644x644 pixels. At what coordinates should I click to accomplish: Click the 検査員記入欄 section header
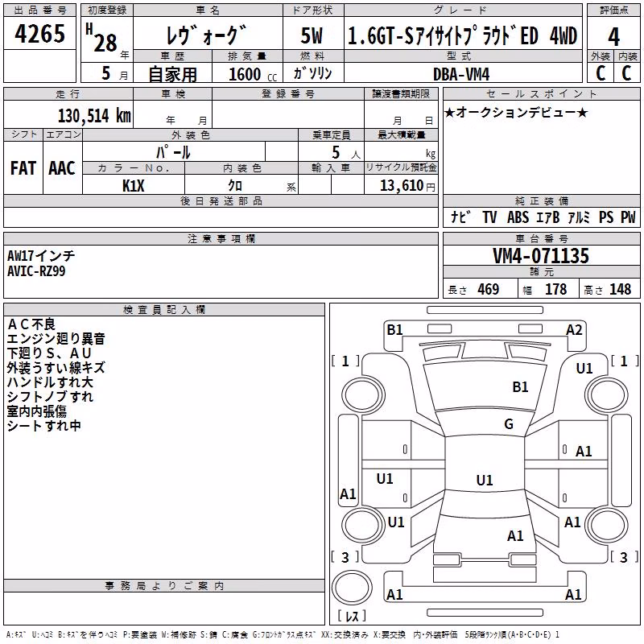click(164, 310)
